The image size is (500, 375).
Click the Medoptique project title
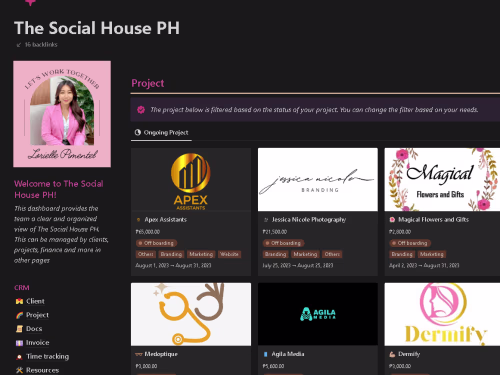(x=161, y=354)
